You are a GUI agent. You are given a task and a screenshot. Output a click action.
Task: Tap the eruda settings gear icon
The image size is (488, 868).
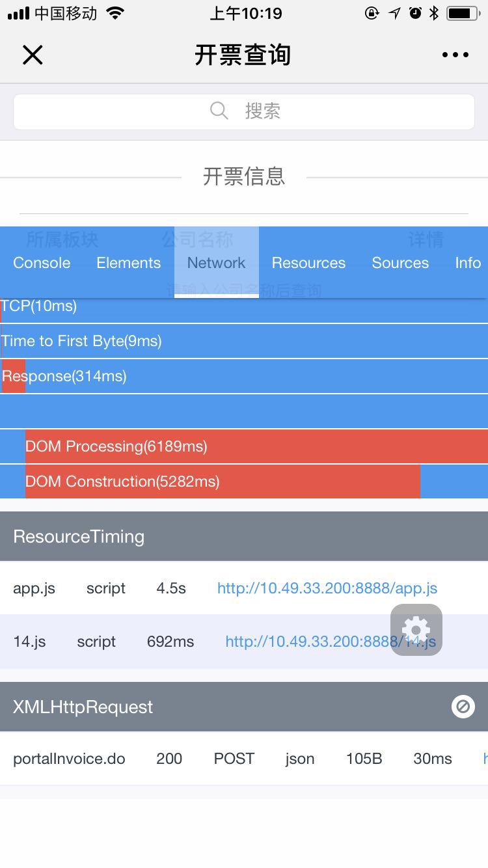(x=416, y=630)
